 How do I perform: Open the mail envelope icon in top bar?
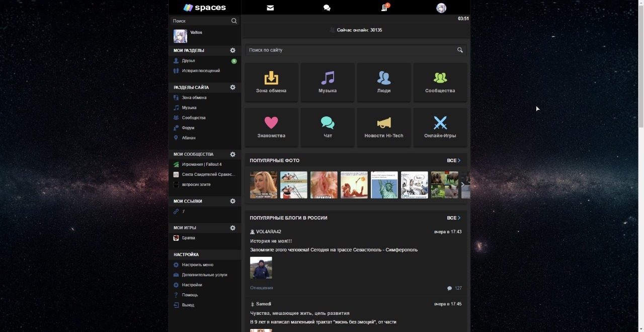(x=270, y=8)
